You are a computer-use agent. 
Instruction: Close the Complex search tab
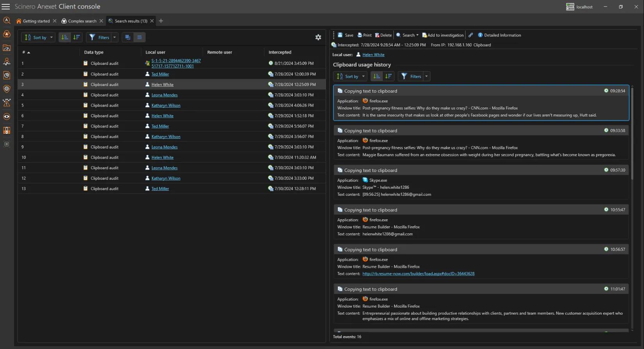click(x=101, y=21)
